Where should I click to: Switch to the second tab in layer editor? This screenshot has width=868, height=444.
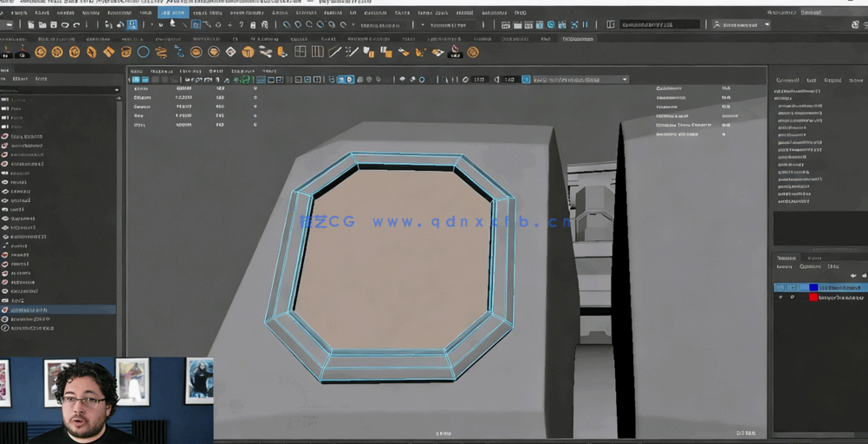[x=814, y=258]
